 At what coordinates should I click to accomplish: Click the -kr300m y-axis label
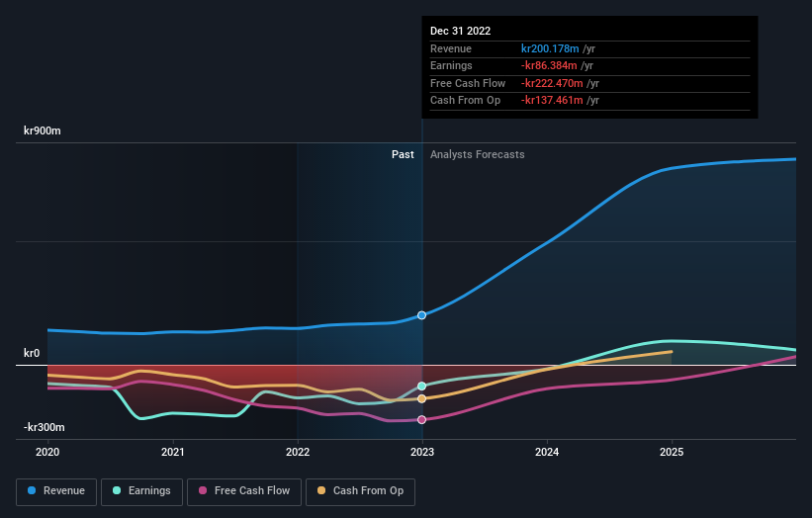45,427
